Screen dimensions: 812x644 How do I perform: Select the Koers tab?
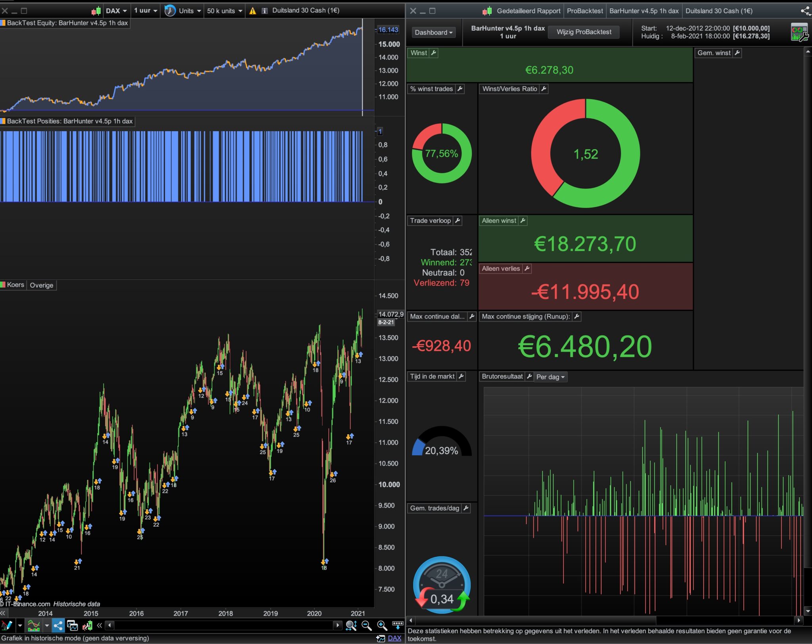(15, 285)
